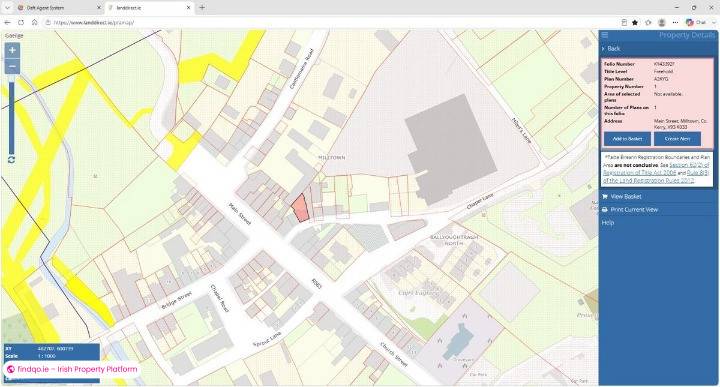Viewport: 720px width, 387px height.
Task: Open the hamburger menu in Property Details panel
Action: pyautogui.click(x=605, y=35)
